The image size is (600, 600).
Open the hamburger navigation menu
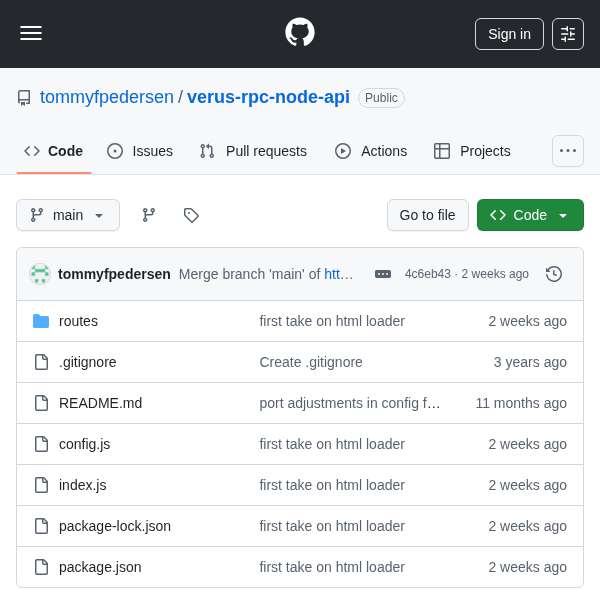click(x=31, y=33)
